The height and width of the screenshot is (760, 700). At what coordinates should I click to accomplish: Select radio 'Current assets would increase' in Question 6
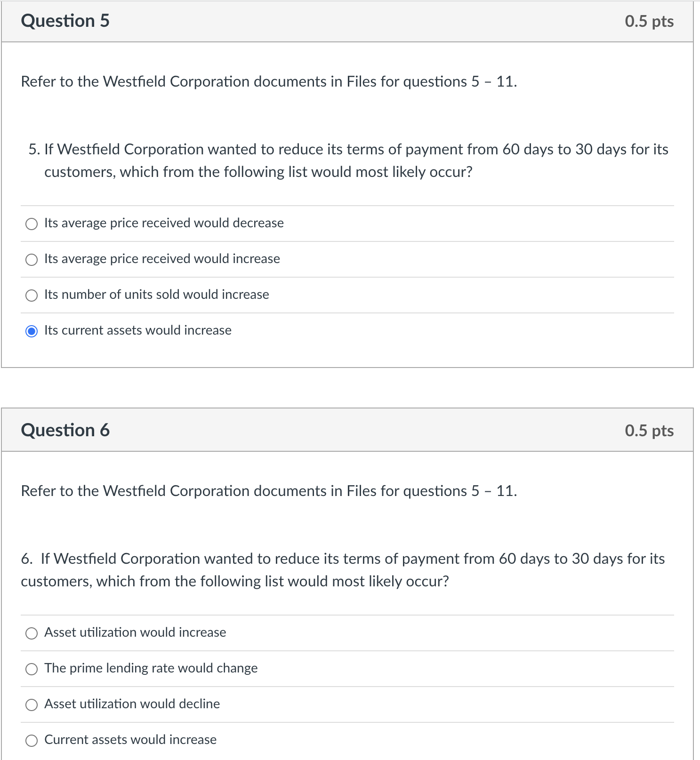[32, 741]
